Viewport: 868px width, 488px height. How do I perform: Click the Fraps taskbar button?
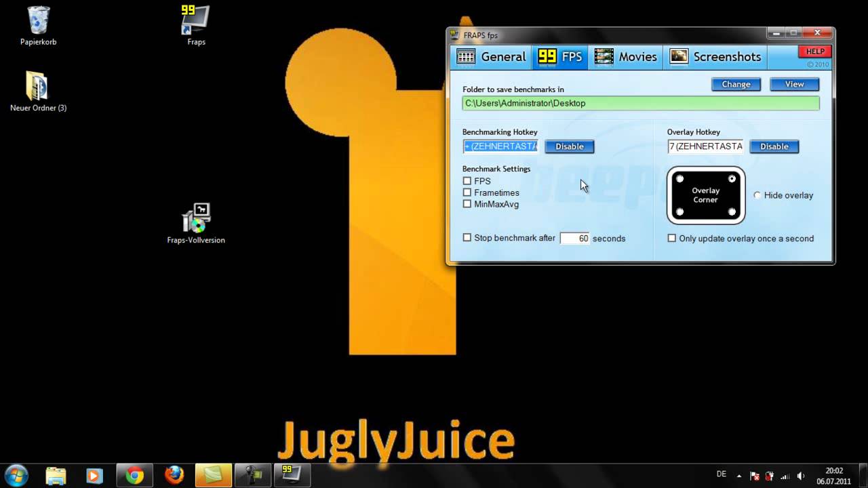click(x=292, y=476)
